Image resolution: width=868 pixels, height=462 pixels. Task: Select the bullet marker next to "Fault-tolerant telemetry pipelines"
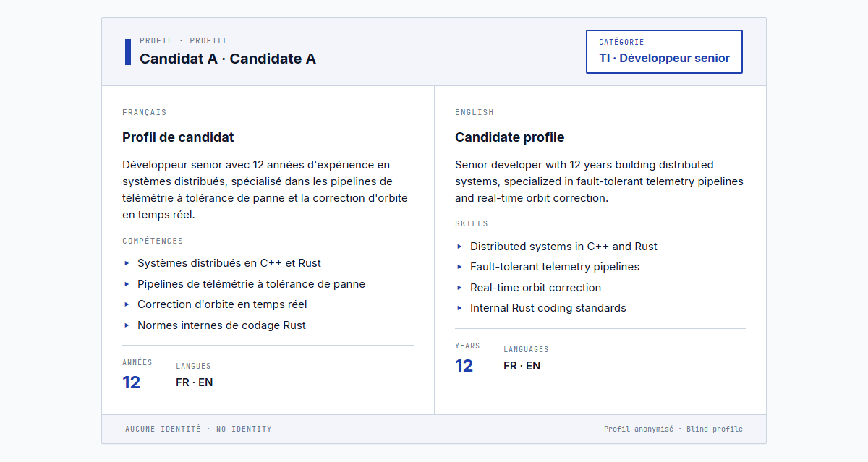tap(459, 267)
